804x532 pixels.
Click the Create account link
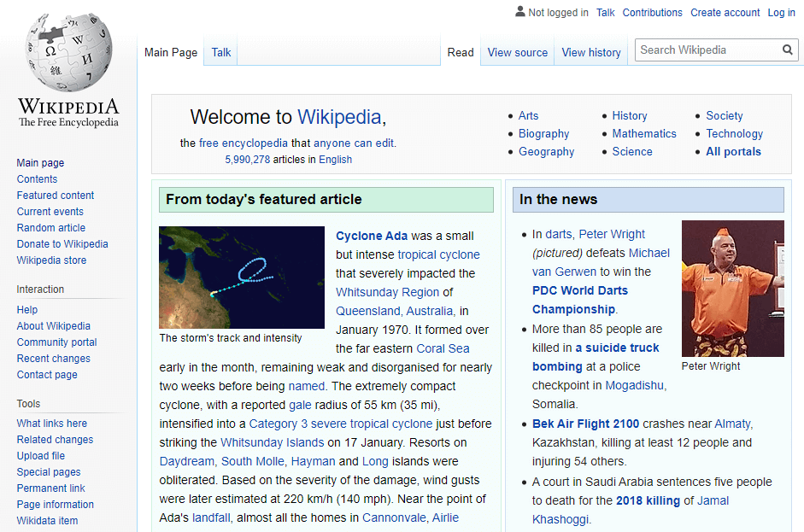click(725, 12)
